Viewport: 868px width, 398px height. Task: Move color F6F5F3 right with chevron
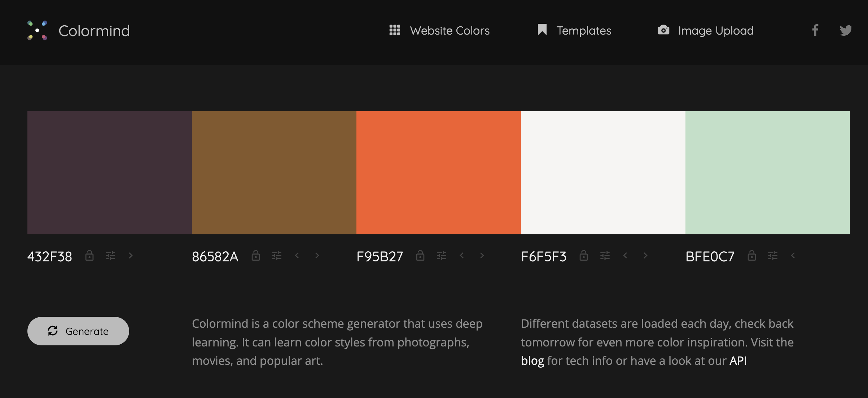coord(645,256)
